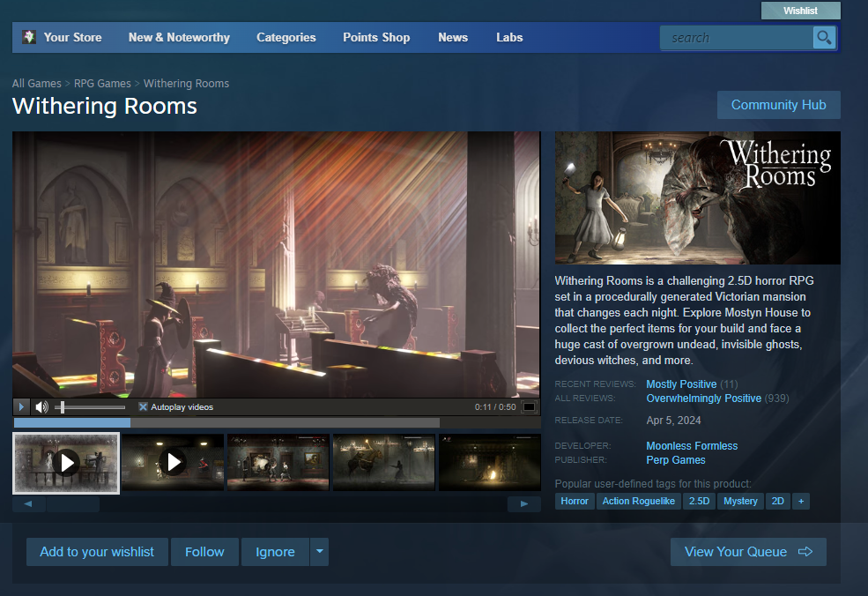Play the trailer video
This screenshot has width=868, height=596.
click(x=21, y=407)
